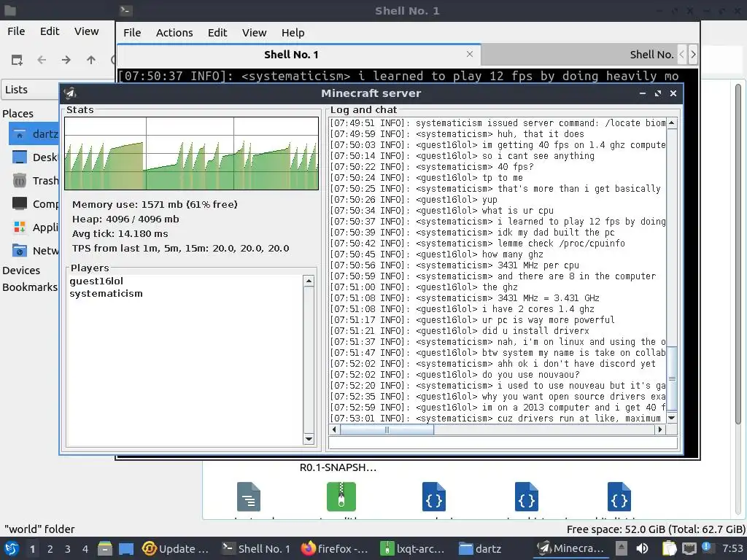The width and height of the screenshot is (747, 560).
Task: Click the last blue JSON file icon
Action: [619, 497]
